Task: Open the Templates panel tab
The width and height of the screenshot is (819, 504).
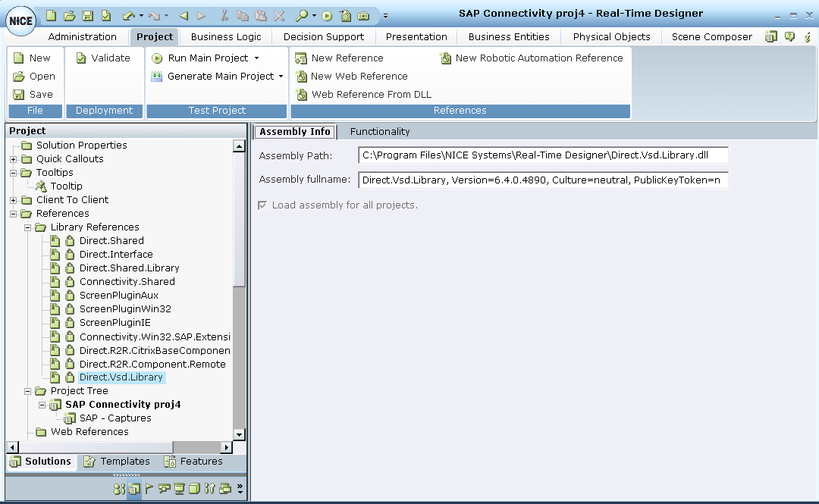Action: pyautogui.click(x=117, y=461)
